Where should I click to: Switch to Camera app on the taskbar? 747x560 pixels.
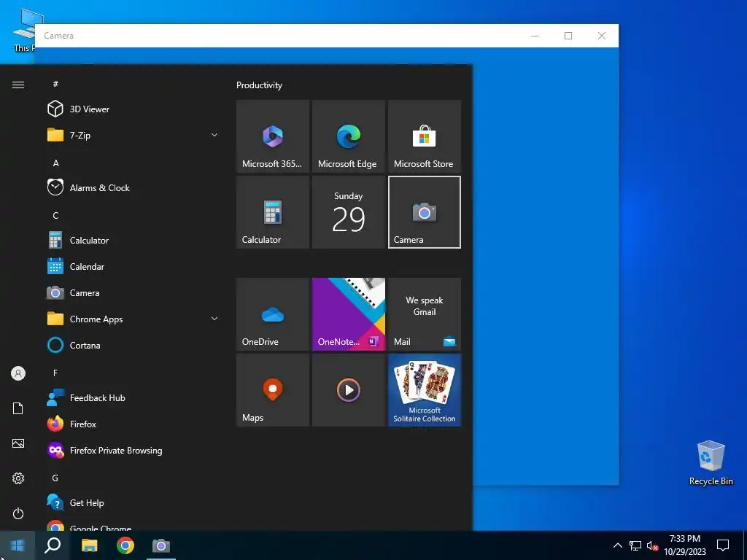point(161,545)
